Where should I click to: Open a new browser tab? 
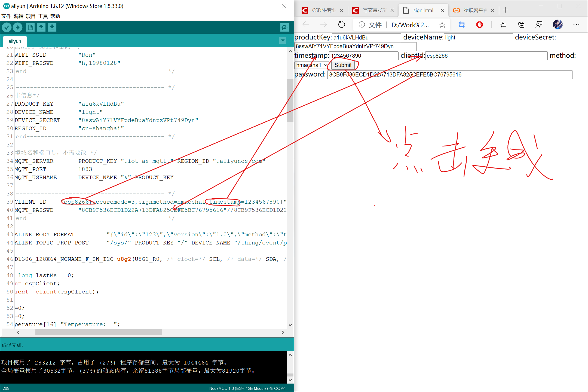click(x=505, y=10)
